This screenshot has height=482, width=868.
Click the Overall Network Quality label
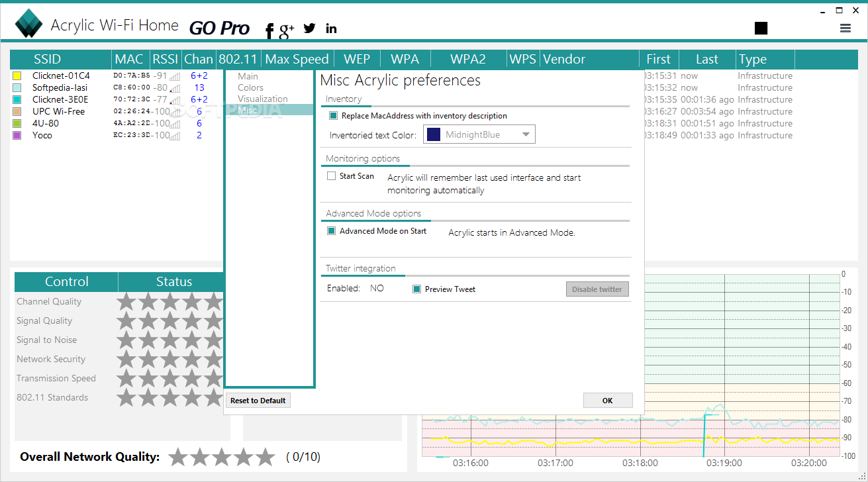point(90,457)
